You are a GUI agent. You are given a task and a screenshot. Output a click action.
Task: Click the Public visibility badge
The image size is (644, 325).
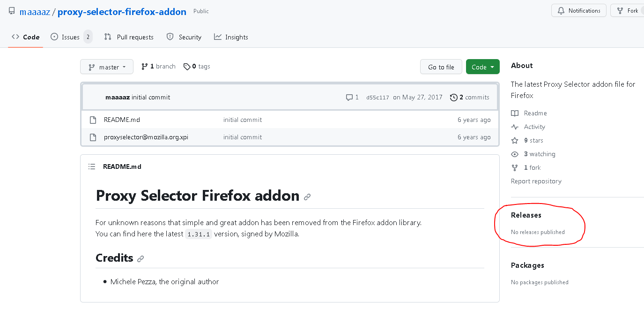pos(201,11)
